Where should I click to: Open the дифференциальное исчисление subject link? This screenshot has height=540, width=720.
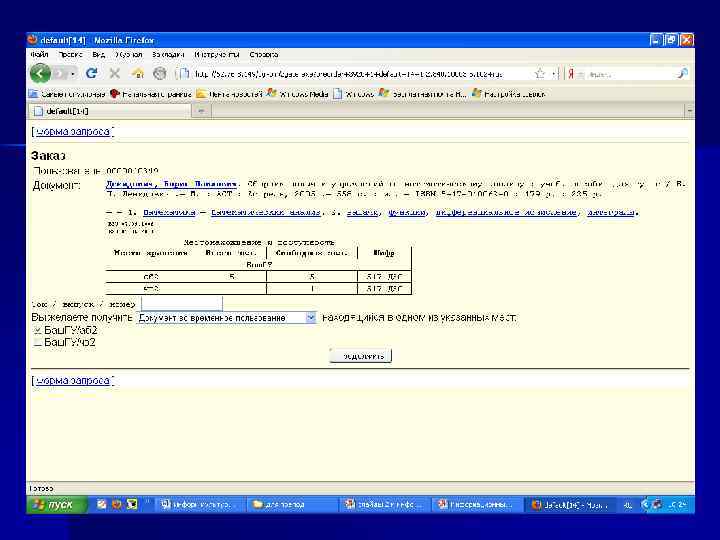coord(506,212)
